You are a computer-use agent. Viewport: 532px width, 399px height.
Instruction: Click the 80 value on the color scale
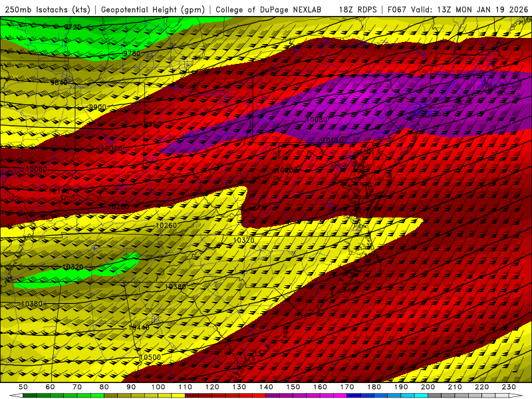click(104, 387)
